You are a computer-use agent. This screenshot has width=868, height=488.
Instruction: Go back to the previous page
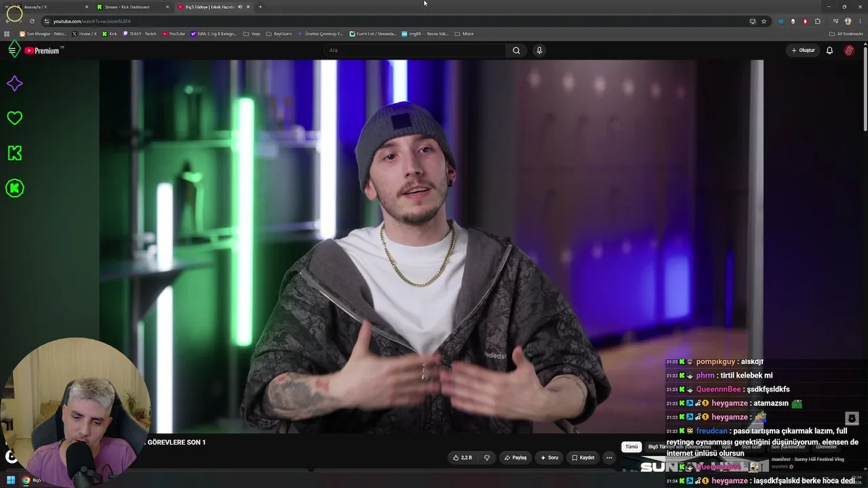click(x=8, y=21)
